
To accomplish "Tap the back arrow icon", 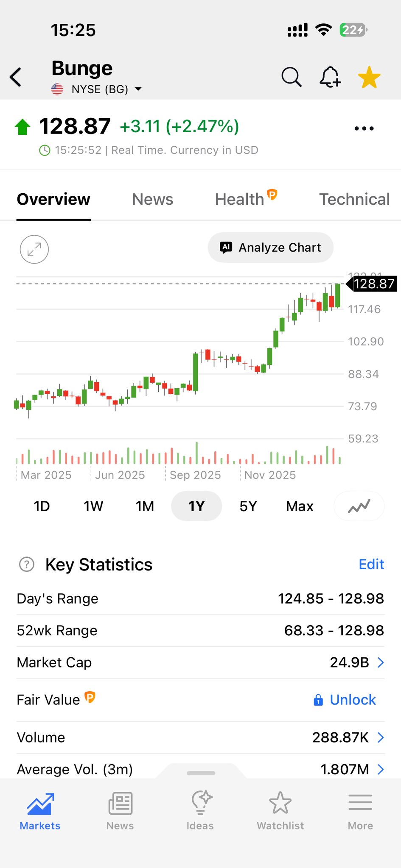I will click(16, 77).
